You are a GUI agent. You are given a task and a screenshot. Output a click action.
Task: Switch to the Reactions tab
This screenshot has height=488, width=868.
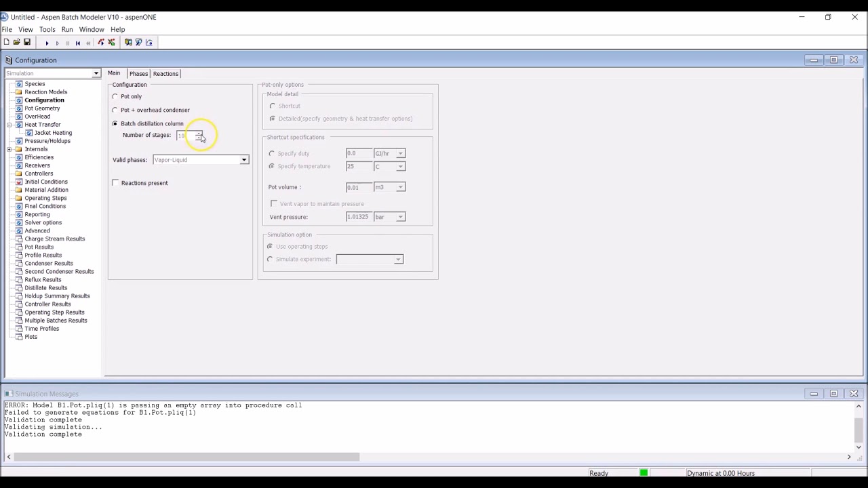(x=165, y=73)
